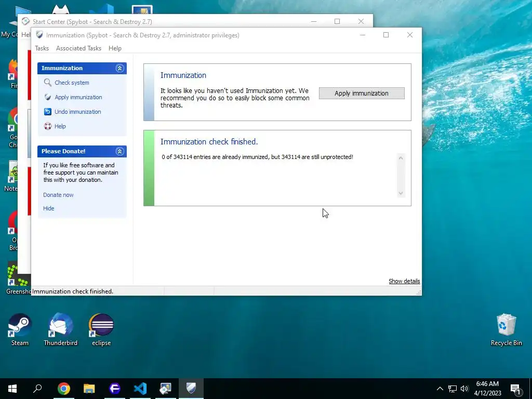Open Steam desktop shortcut
Viewport: 532px width, 399px height.
[x=20, y=329]
